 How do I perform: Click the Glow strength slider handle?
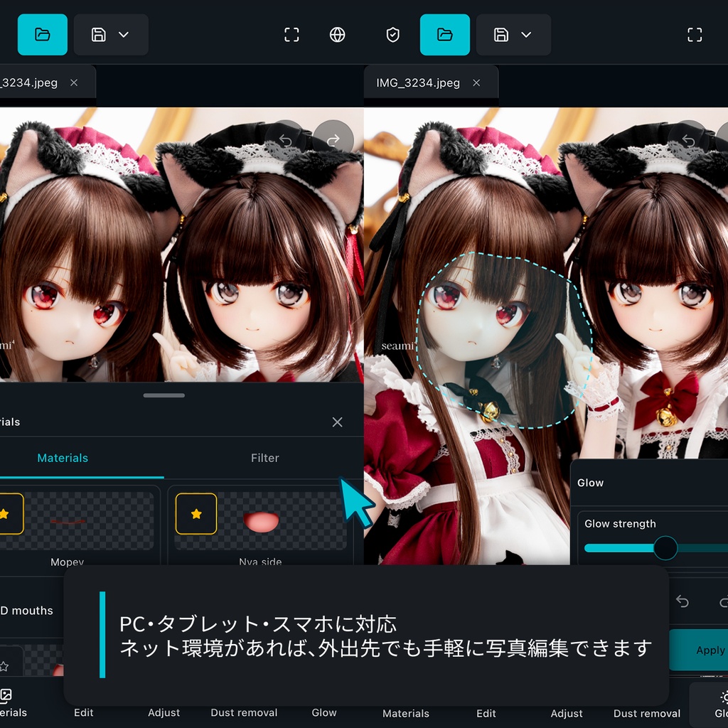[x=665, y=548]
